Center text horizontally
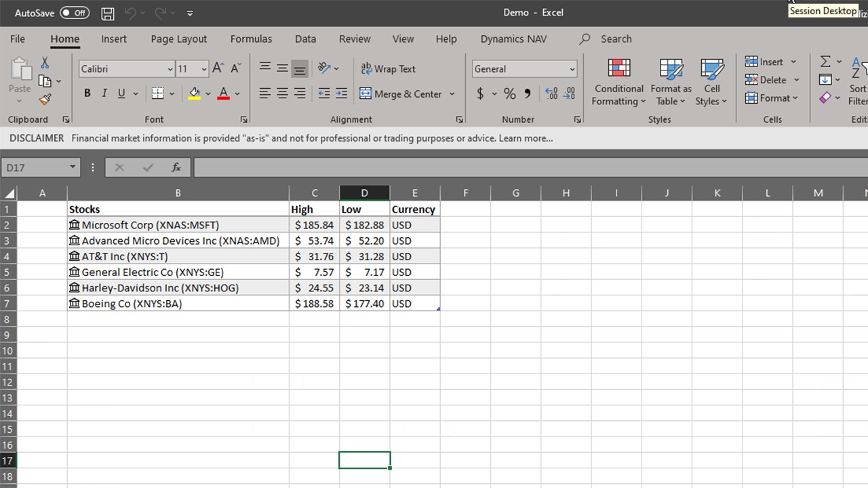 click(282, 94)
